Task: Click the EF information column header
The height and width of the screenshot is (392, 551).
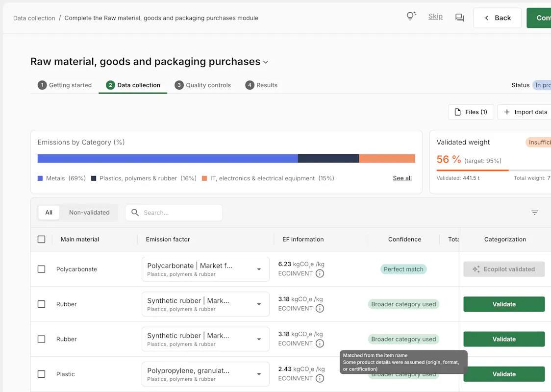Action: [303, 239]
